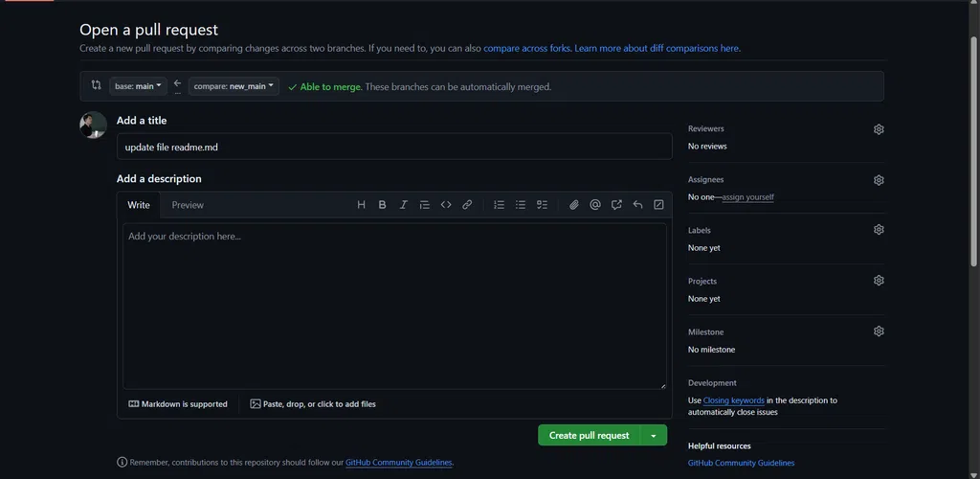Apply italic formatting in description toolbar
Image resolution: width=980 pixels, height=479 pixels.
click(404, 204)
